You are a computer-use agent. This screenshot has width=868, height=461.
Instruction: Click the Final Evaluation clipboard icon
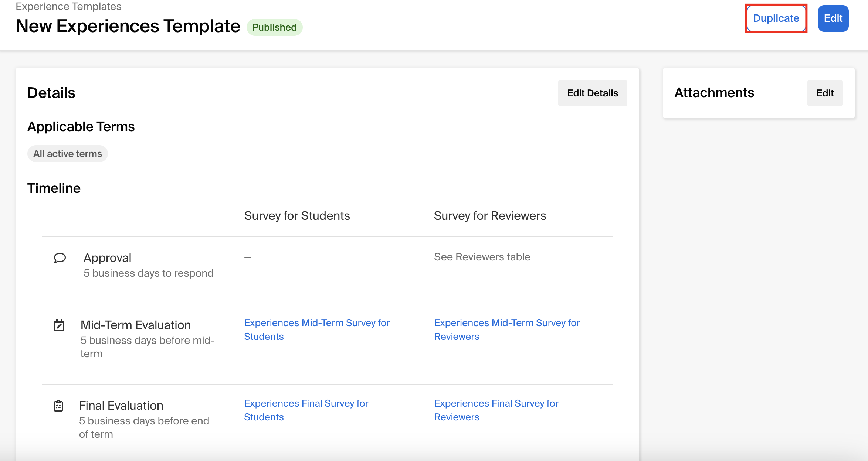point(58,406)
